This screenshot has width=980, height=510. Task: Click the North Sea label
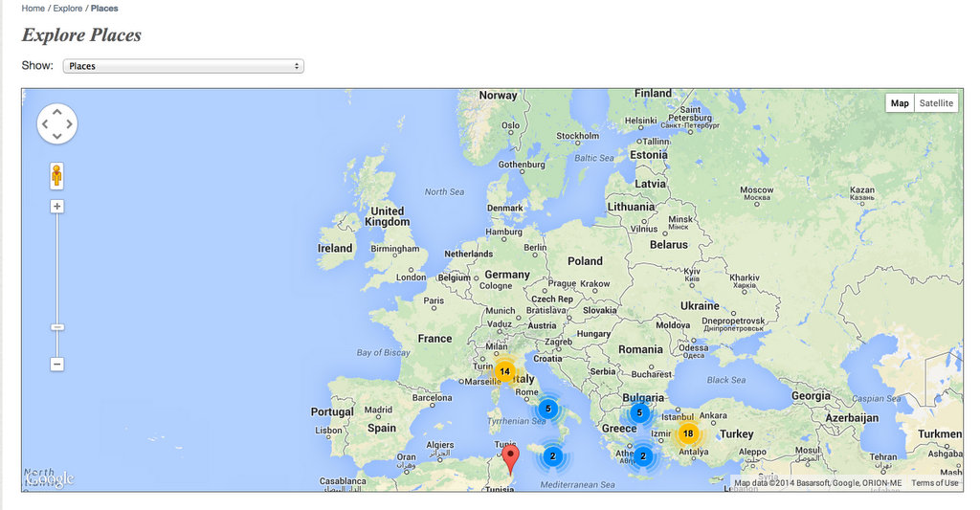click(x=444, y=192)
